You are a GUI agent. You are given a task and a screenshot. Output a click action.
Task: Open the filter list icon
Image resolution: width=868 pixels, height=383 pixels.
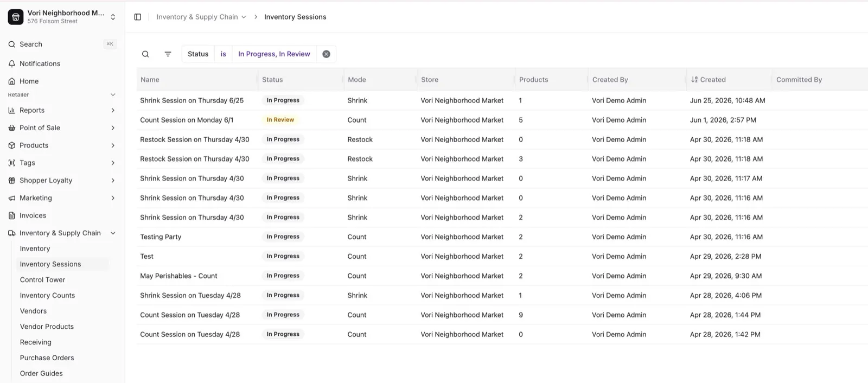[168, 54]
